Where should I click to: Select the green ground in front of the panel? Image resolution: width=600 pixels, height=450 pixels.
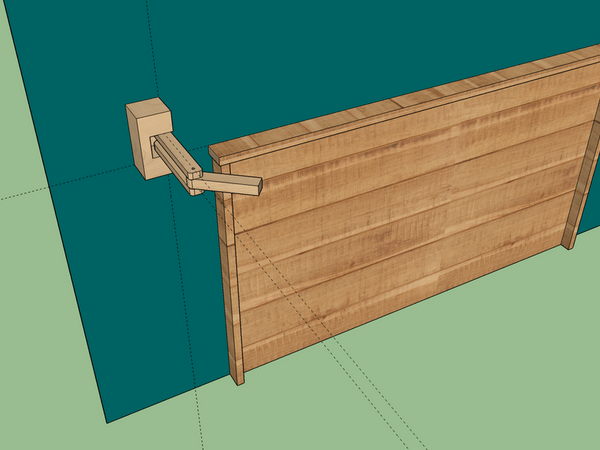click(450, 380)
